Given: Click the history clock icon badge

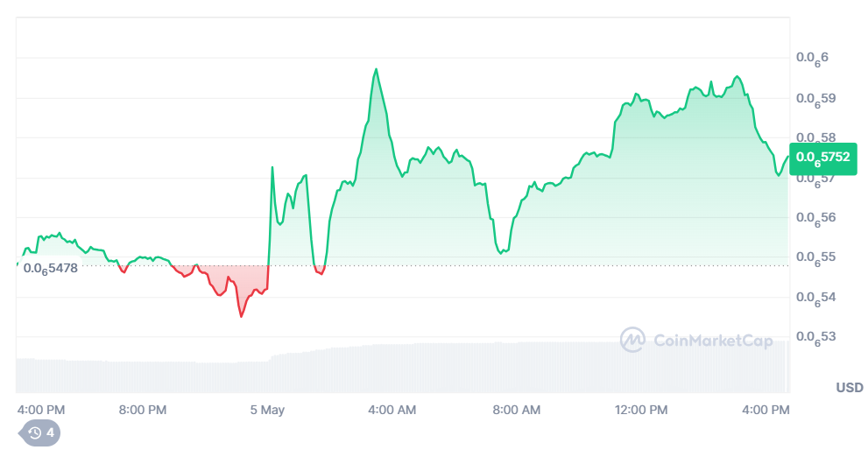Looking at the screenshot, I should (x=39, y=432).
